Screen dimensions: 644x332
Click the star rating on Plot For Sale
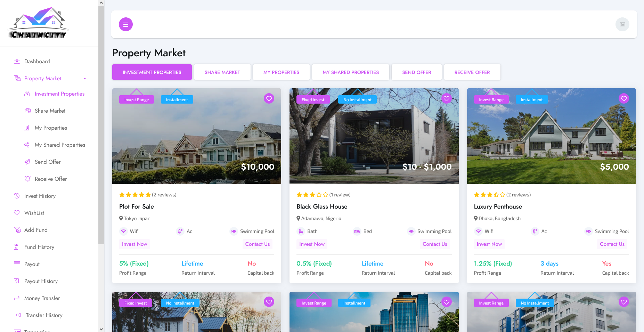[135, 195]
